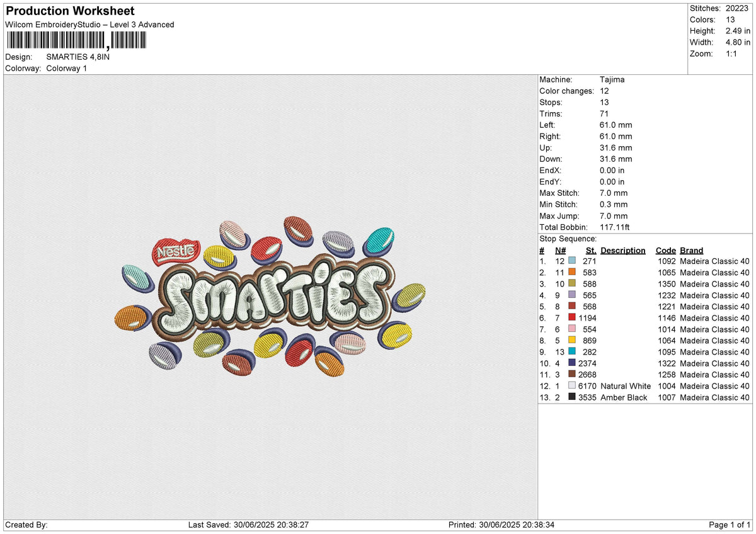Click 'Madeira Classic 40' in stop 13 row
756x534 pixels.
pos(715,397)
